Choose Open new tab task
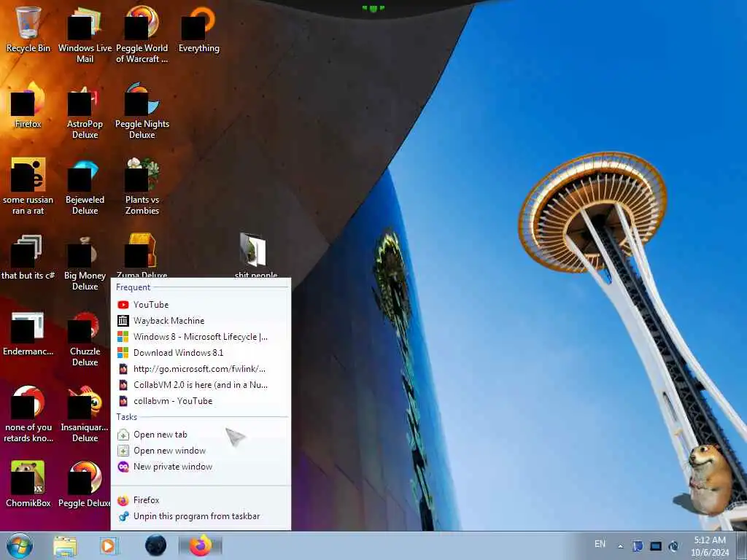 coord(201,435)
